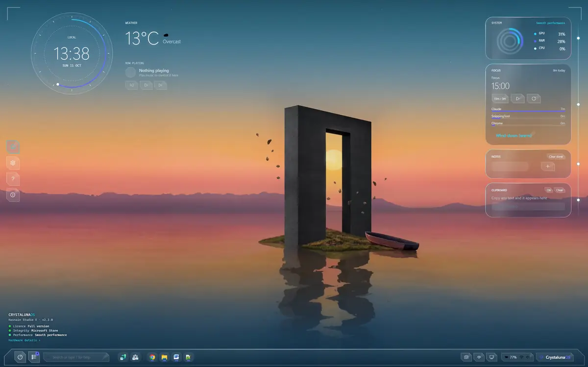Screen dimensions: 588x367
Task: Toggle the eye visibility icon in taskbar
Action: click(479, 357)
